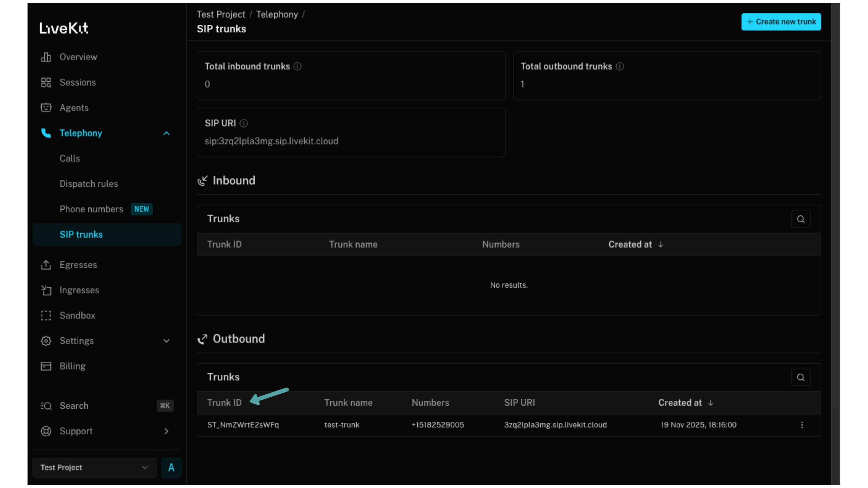Click the Telephony phone icon
868x488 pixels.
click(46, 133)
